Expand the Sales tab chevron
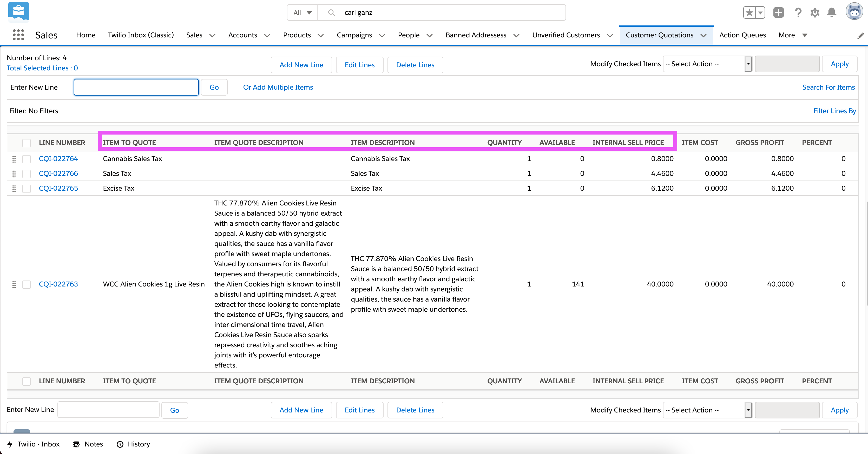This screenshot has width=868, height=454. [212, 35]
